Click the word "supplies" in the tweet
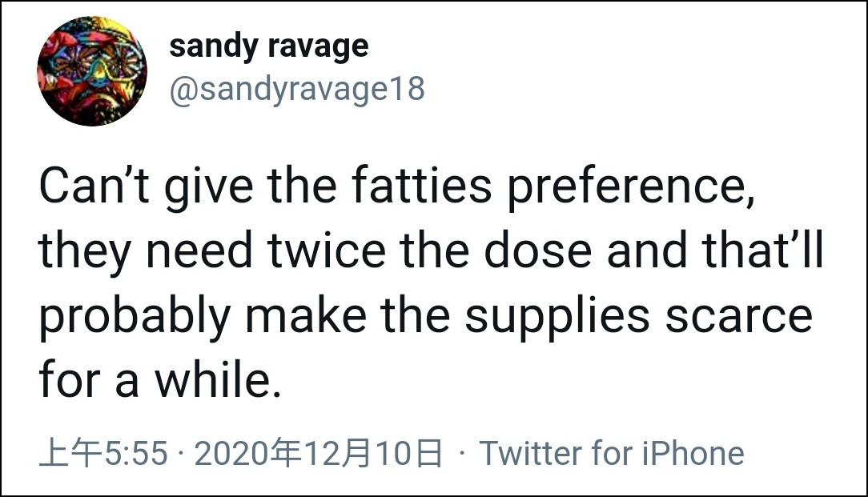Image resolution: width=868 pixels, height=497 pixels. pos(557,316)
